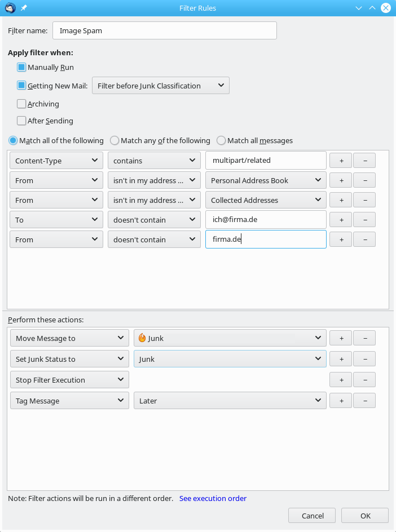Open the Move Message to action dropdown
The width and height of the screenshot is (396, 532).
pos(69,338)
